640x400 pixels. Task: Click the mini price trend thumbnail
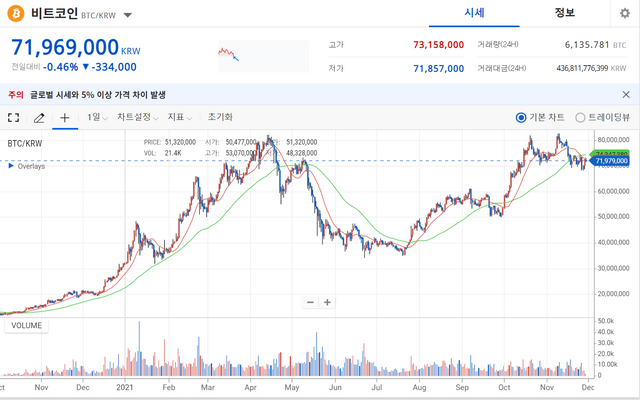pyautogui.click(x=264, y=56)
